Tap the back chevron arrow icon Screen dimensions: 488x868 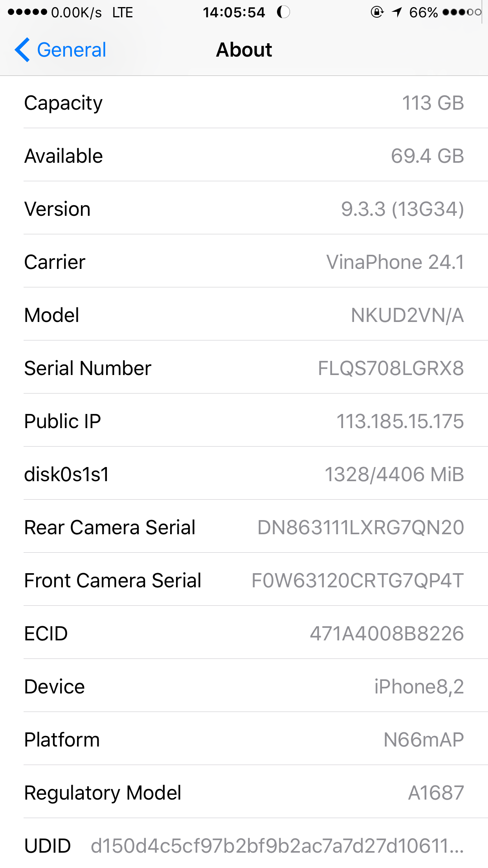tap(22, 50)
